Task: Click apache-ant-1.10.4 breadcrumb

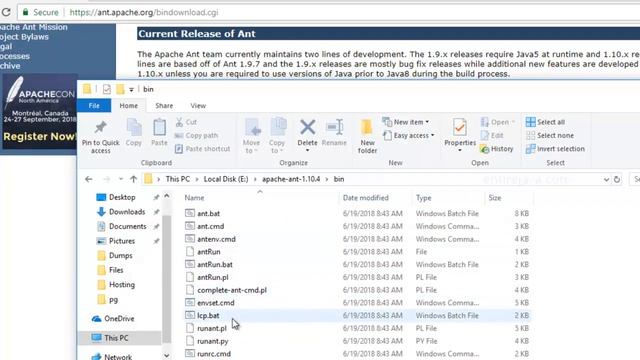Action: 291,179
